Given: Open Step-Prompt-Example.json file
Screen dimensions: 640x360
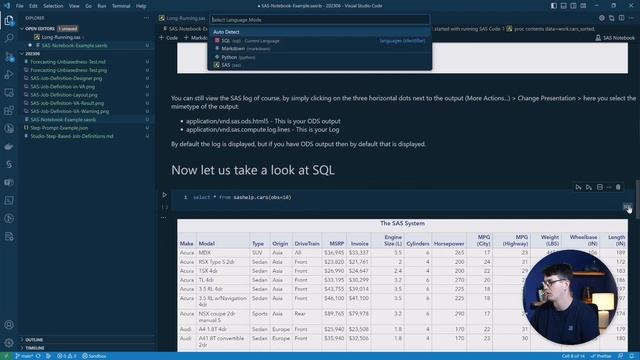Looking at the screenshot, I should tap(59, 128).
